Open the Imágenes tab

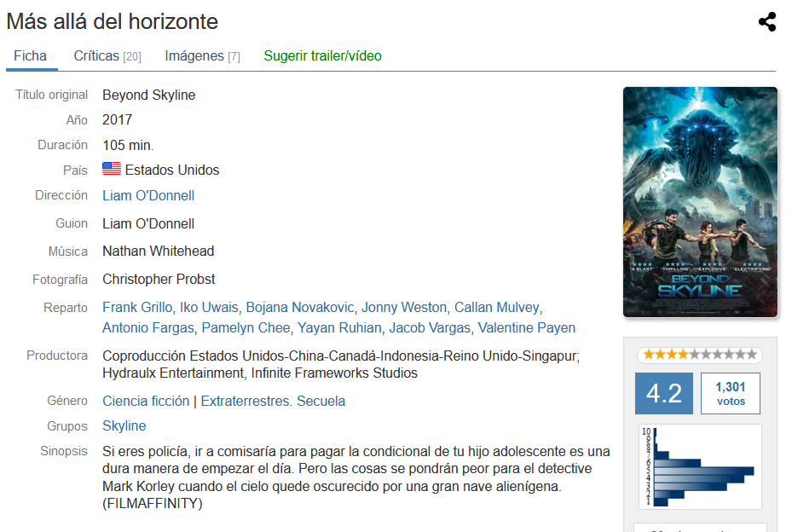tap(203, 55)
